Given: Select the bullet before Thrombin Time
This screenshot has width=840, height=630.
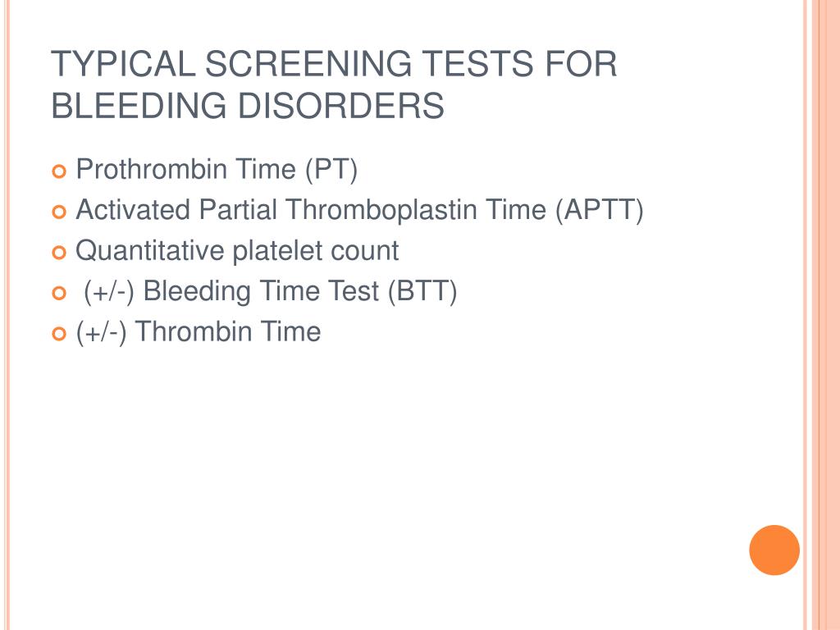Looking at the screenshot, I should (59, 334).
